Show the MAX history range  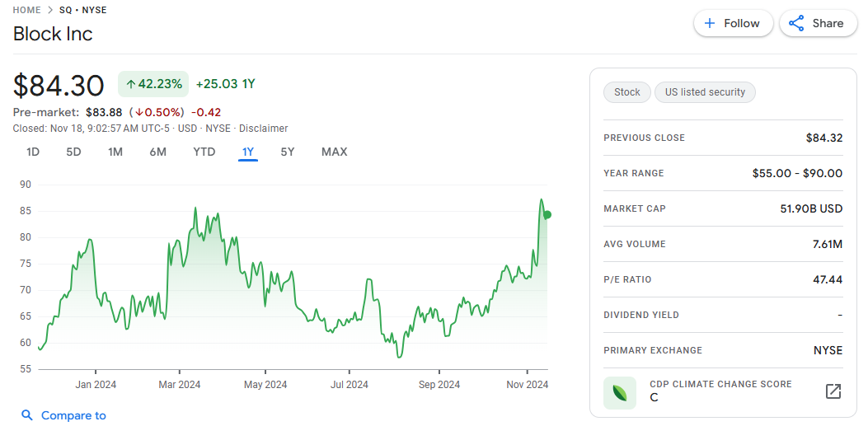tap(334, 152)
